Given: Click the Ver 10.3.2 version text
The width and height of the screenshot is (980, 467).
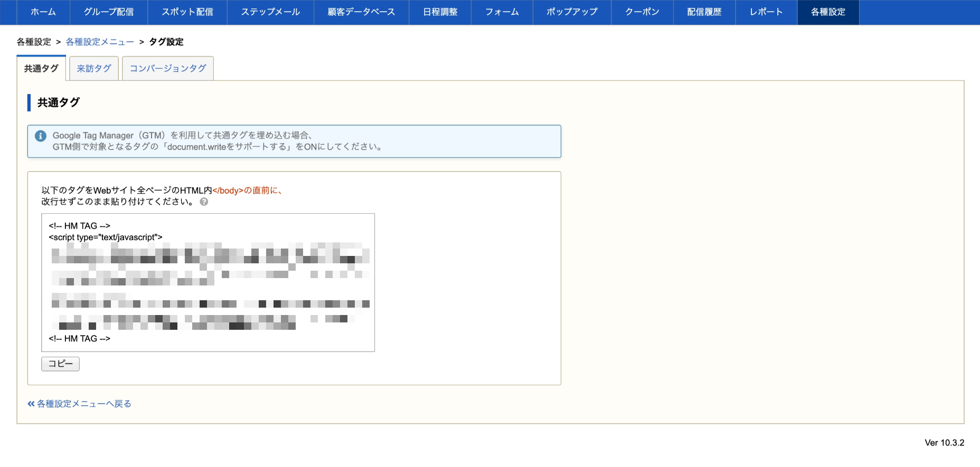Looking at the screenshot, I should point(944,443).
